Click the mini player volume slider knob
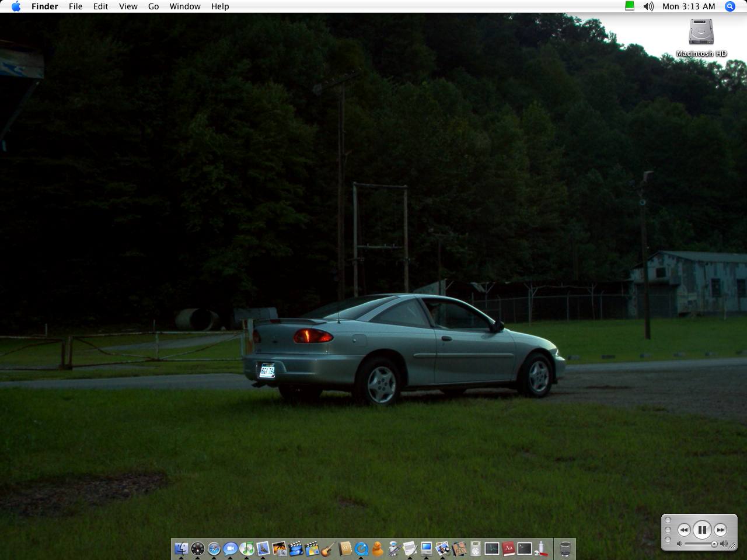747x560 pixels. (714, 544)
